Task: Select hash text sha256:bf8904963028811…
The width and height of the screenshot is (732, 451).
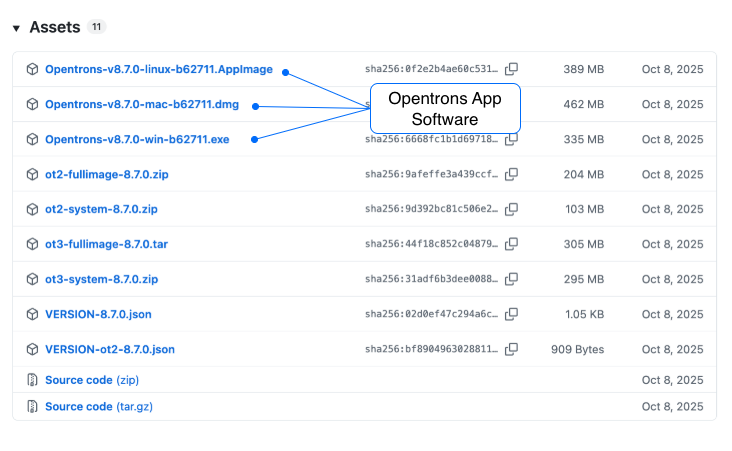Action: click(432, 349)
